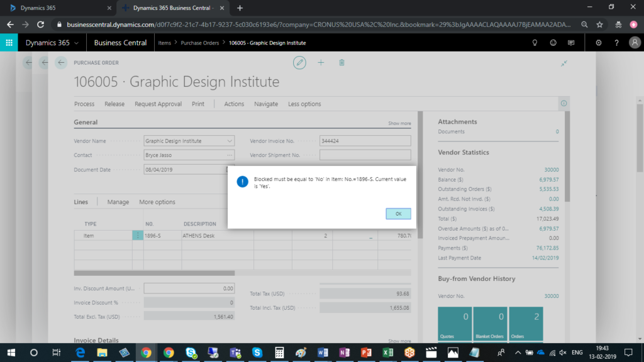Click the lightbulb icon in top bar
This screenshot has height=362, width=644.
[x=535, y=43]
